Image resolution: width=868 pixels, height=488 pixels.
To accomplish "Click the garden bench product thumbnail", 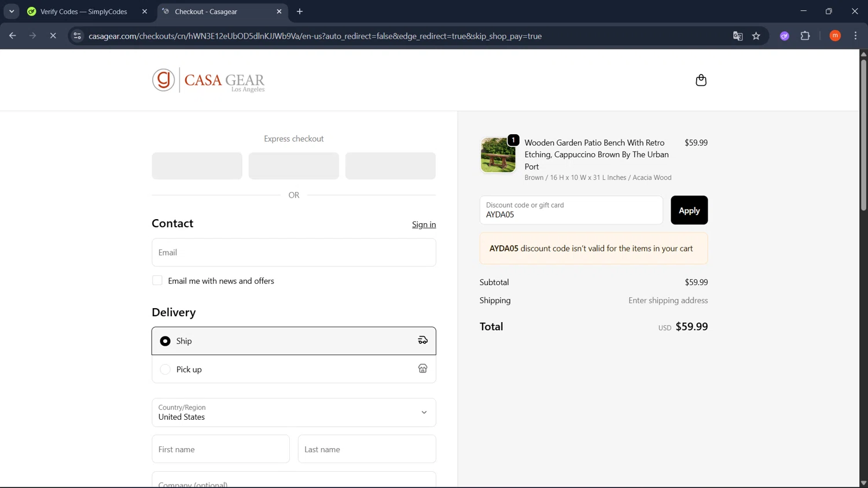I will coord(498,155).
